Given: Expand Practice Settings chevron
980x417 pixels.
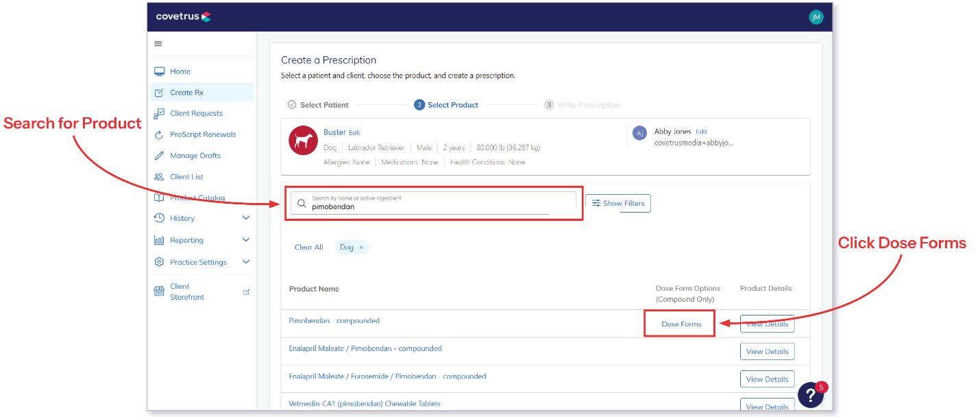Looking at the screenshot, I should (x=246, y=262).
